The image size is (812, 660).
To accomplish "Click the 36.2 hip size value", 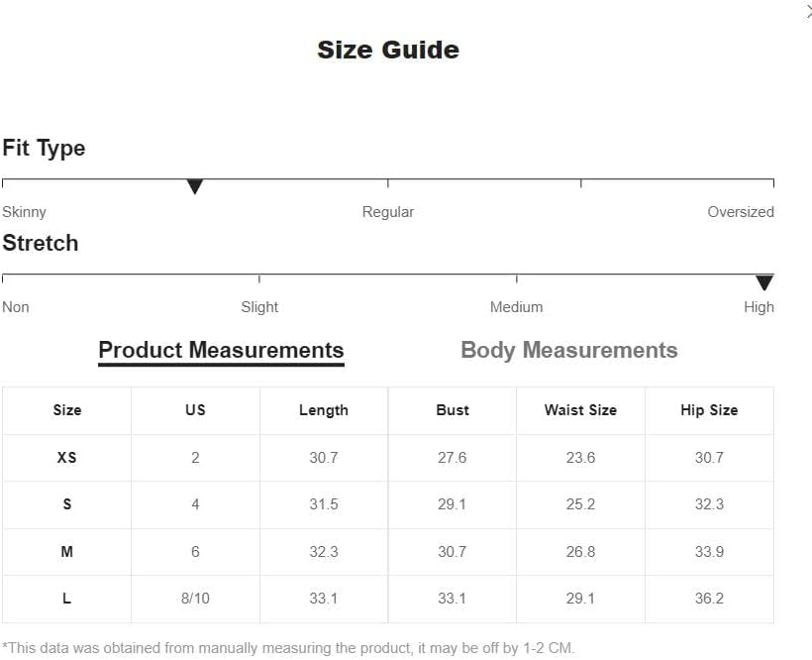I will point(709,599).
